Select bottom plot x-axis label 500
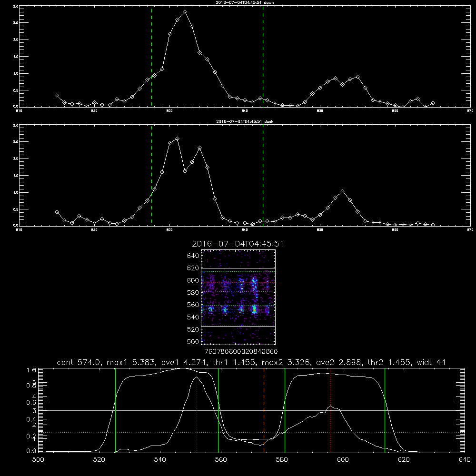Image resolution: width=476 pixels, height=476 pixels. 38,460
